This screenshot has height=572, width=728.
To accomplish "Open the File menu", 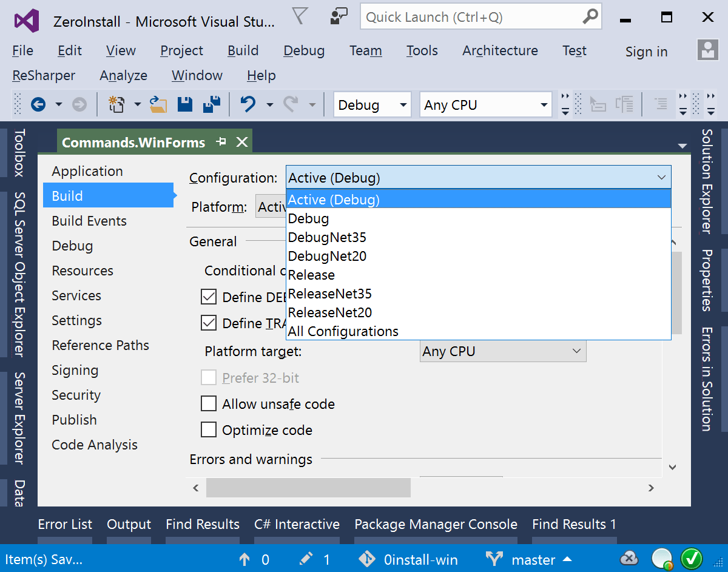I will [23, 51].
